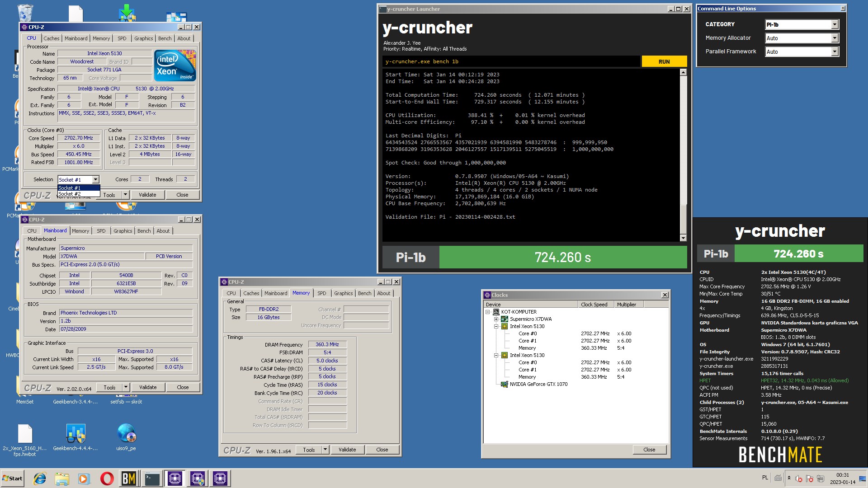868x488 pixels.
Task: Open Graphics tab in Mainboard CPU-Z window
Action: click(x=123, y=231)
